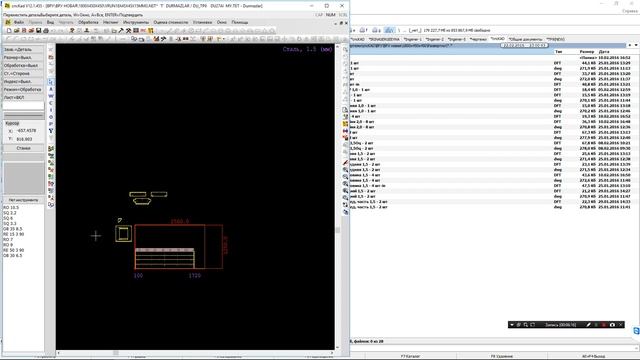Open the Установки menu

[202, 22]
